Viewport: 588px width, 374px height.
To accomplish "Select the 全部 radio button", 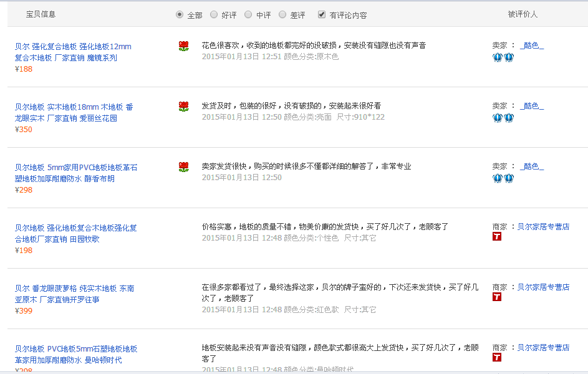I will (x=180, y=14).
